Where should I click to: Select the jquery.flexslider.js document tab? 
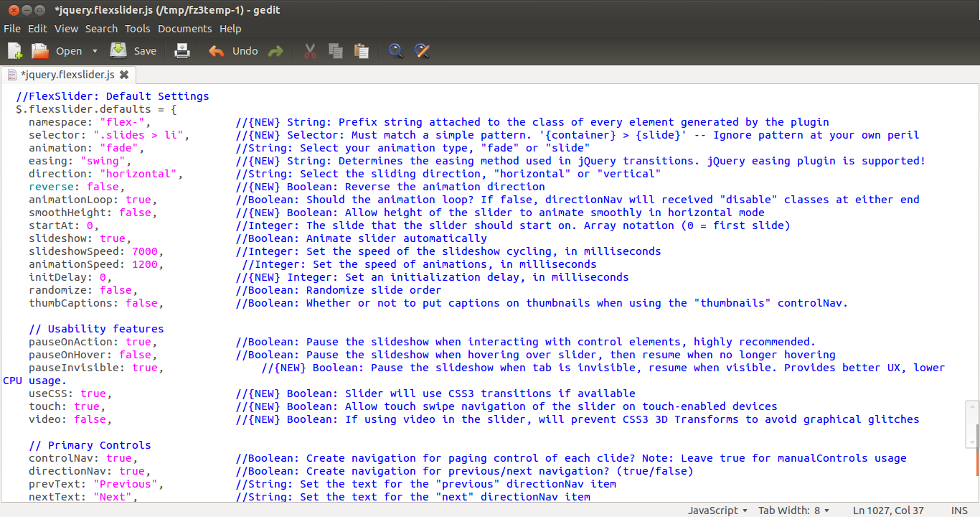pyautogui.click(x=68, y=75)
